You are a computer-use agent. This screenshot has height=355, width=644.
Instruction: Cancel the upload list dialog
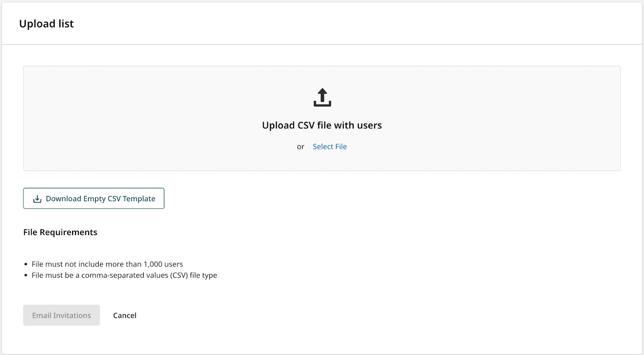point(125,316)
